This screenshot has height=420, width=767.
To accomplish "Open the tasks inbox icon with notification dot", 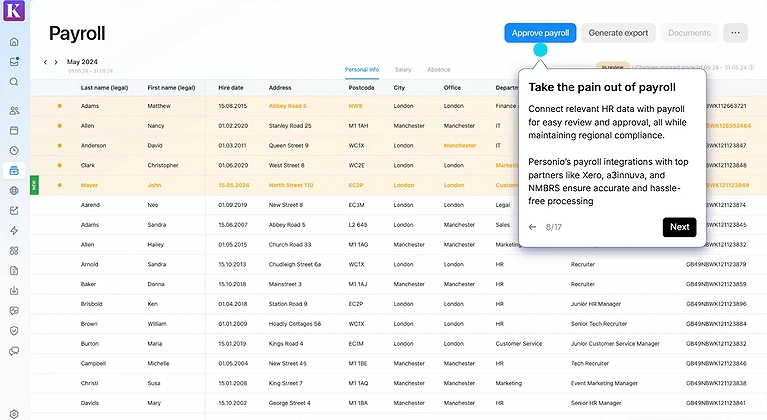I will 14,62.
